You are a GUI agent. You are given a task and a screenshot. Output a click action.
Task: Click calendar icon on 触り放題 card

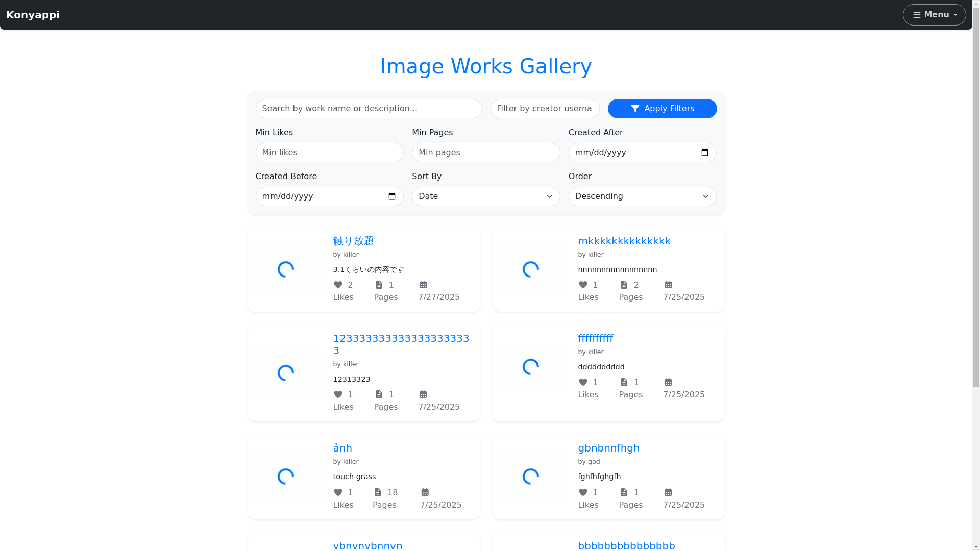[x=423, y=285]
